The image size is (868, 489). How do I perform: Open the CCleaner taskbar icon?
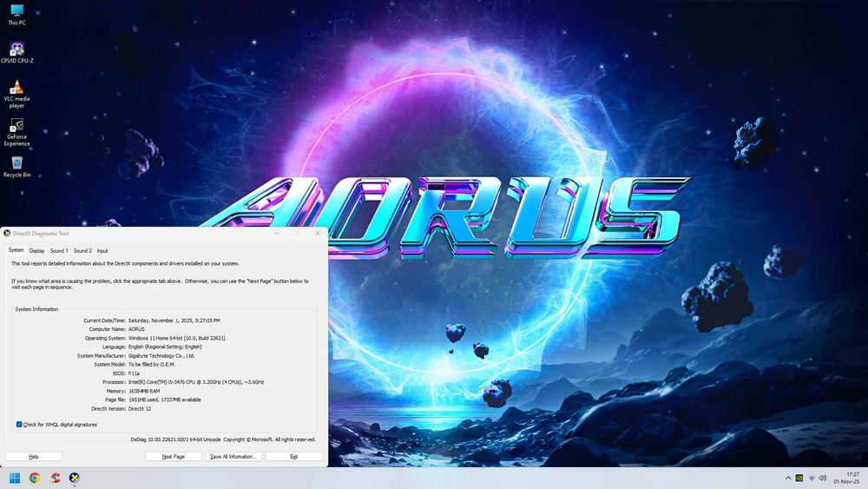pos(54,478)
